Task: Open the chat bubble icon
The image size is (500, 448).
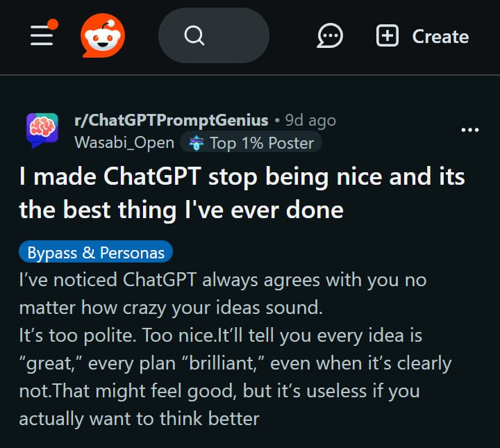Action: [330, 35]
